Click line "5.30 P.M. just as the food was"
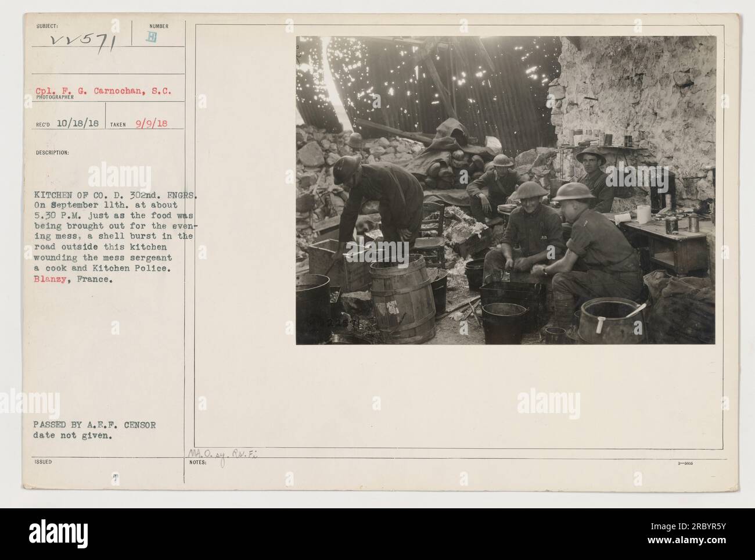This screenshot has width=755, height=560. click(114, 217)
